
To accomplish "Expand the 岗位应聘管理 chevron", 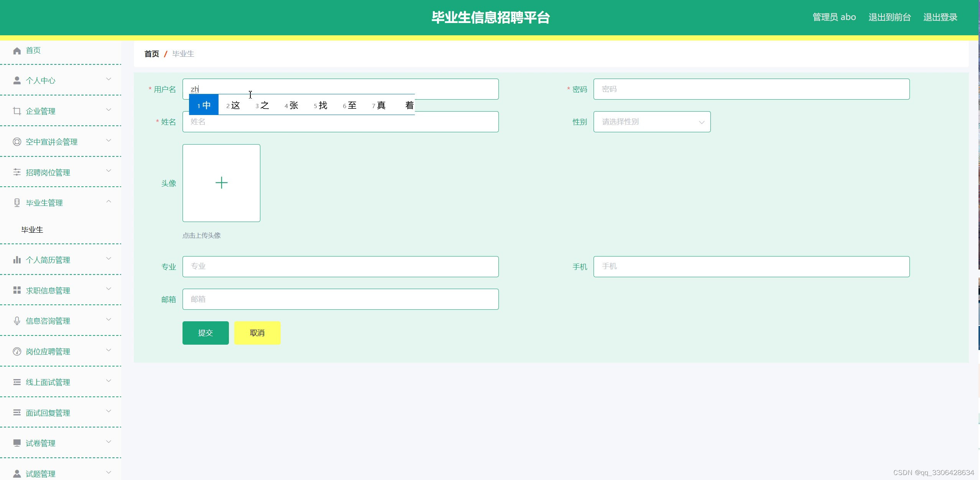I will pos(109,350).
